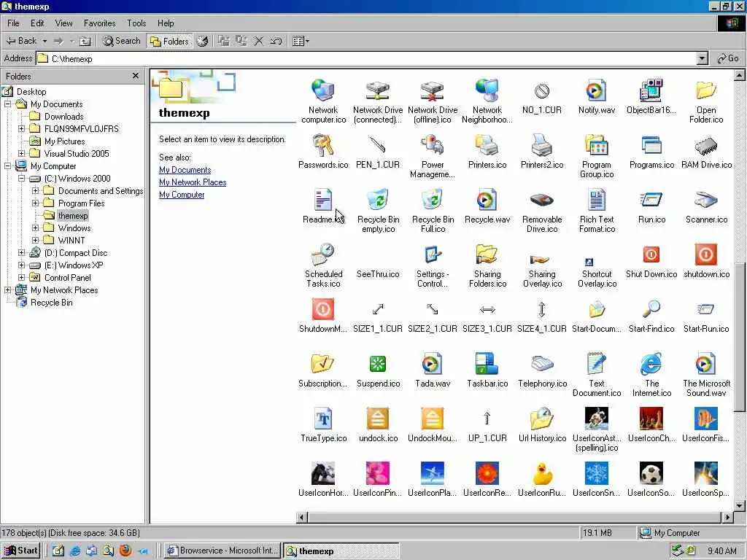Image resolution: width=747 pixels, height=560 pixels.
Task: Click the Copy To toolbar icon
Action: tap(241, 42)
